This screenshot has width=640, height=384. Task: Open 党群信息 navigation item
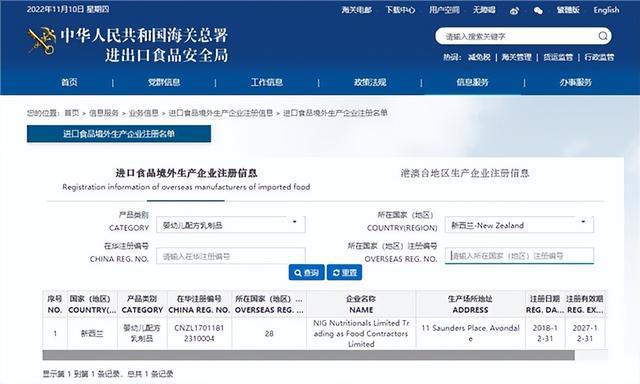(x=164, y=82)
